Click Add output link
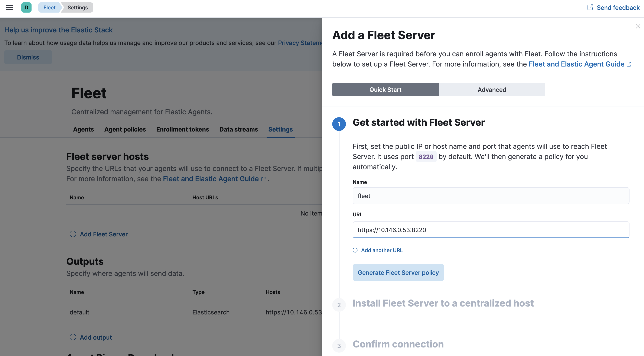 pos(95,337)
